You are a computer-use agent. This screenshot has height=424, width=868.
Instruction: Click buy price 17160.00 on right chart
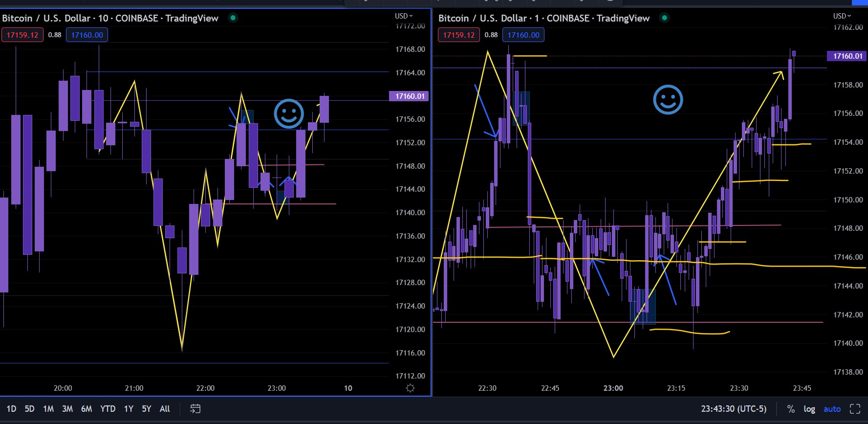[523, 35]
